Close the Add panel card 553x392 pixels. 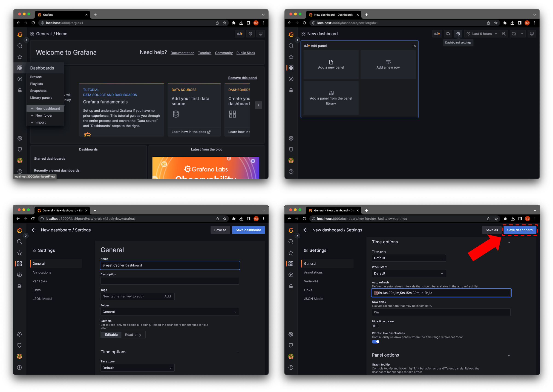coord(415,46)
